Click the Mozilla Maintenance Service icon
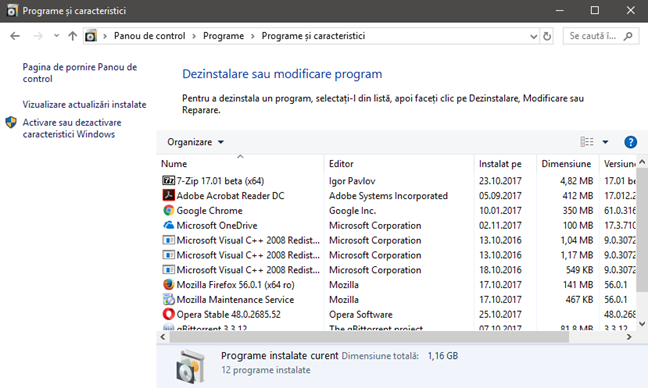The image size is (648, 388). click(168, 299)
